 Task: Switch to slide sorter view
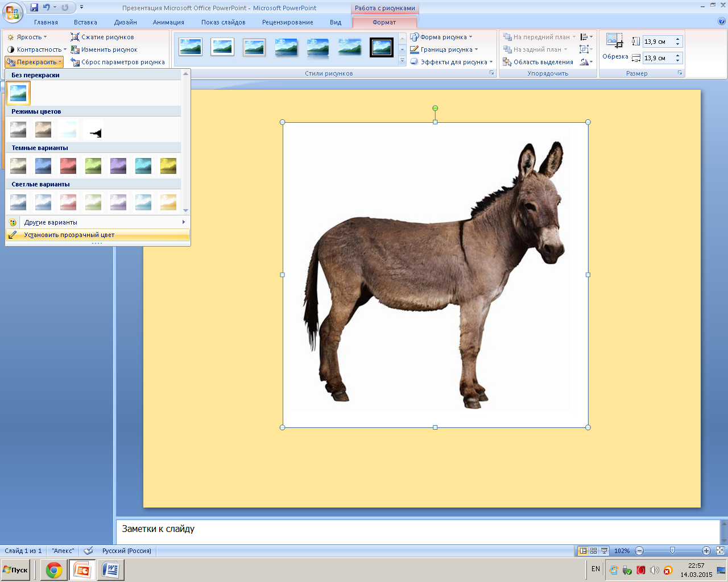point(594,551)
